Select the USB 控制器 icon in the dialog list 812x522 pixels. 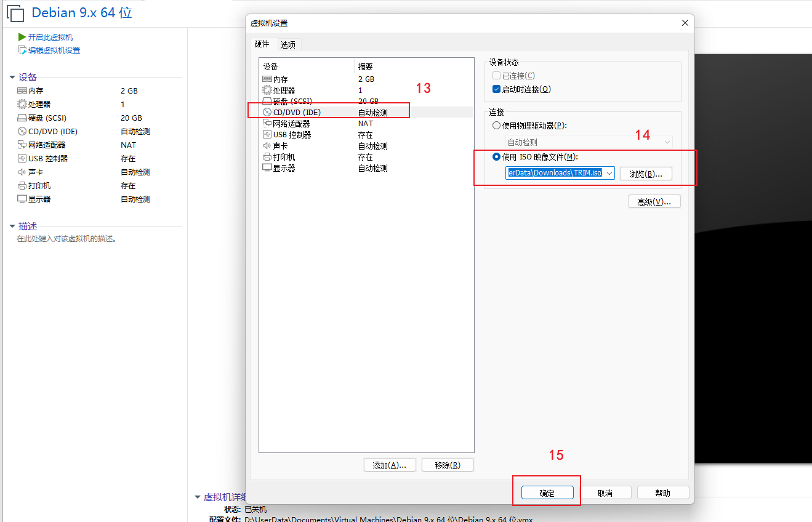267,135
